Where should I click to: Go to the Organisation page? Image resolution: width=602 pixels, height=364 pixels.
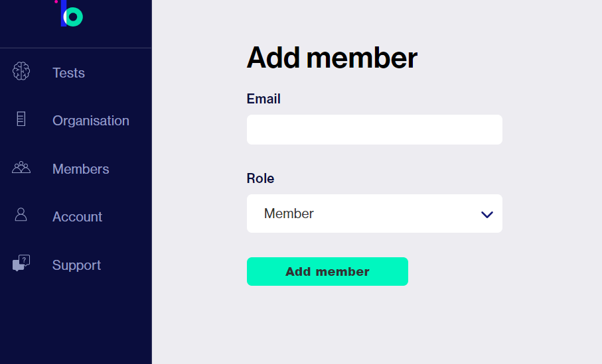pyautogui.click(x=91, y=121)
